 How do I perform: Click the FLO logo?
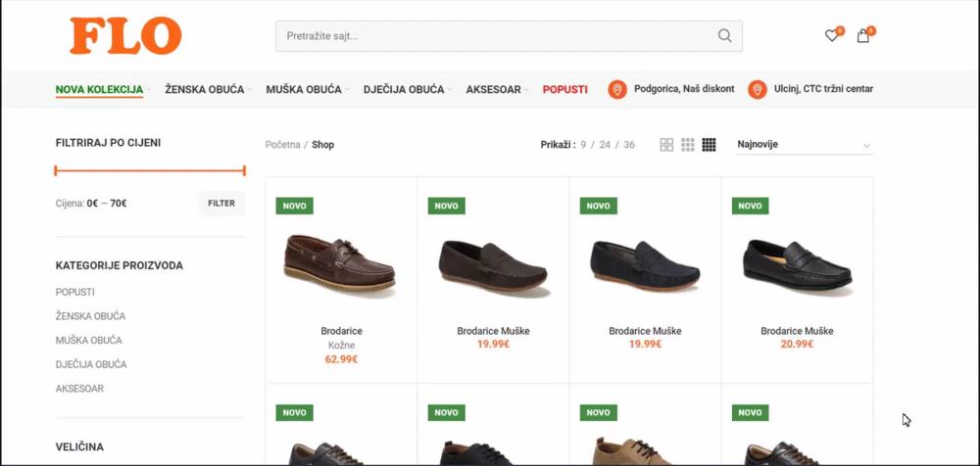click(x=125, y=36)
